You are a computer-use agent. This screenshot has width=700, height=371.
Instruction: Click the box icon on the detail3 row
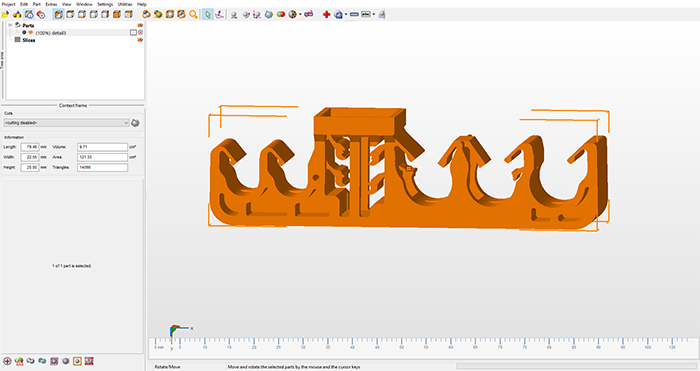(133, 33)
